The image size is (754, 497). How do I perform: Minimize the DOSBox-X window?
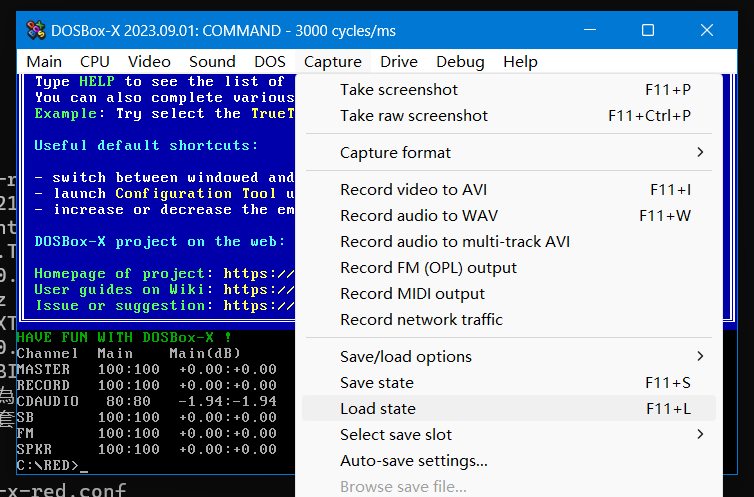pos(590,30)
